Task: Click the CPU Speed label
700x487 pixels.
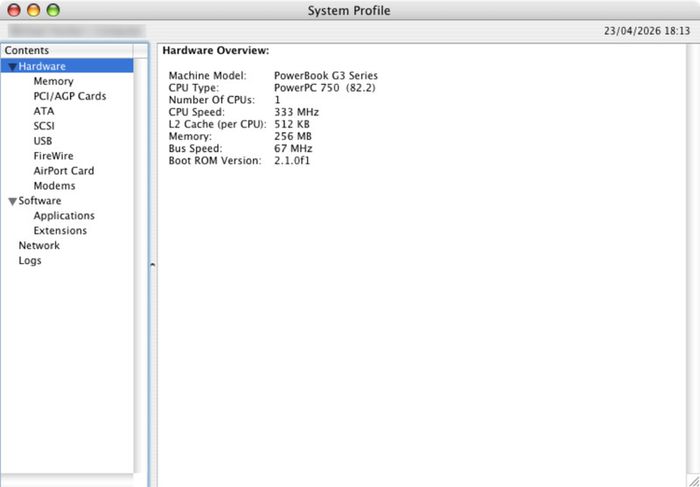Action: coord(197,112)
